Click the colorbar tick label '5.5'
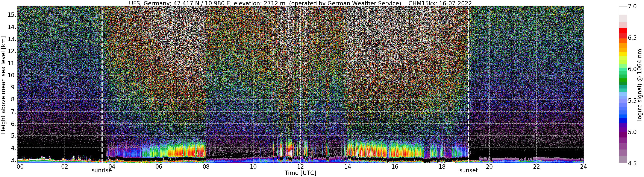This screenshot has width=644, height=177. pyautogui.click(x=632, y=100)
